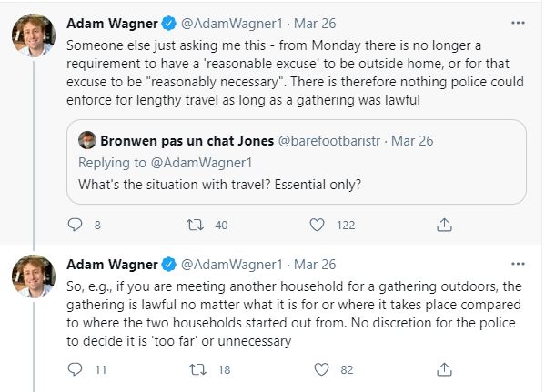Click Bronwen Jones's small avatar in quoted tweet
The image size is (545, 392).
pyautogui.click(x=87, y=140)
